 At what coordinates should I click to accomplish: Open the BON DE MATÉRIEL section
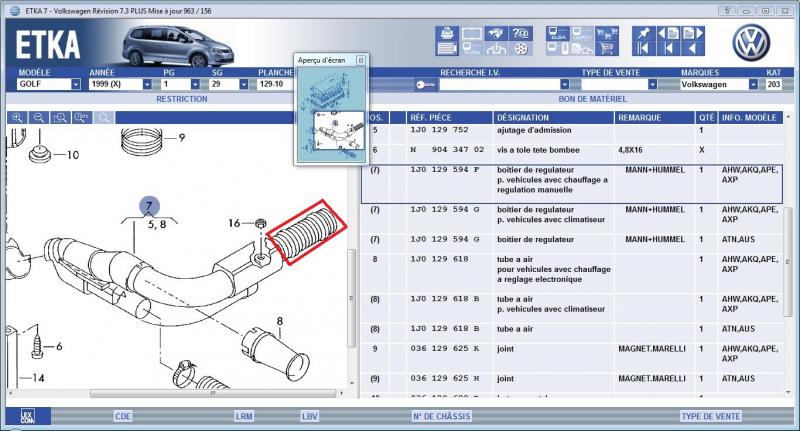click(592, 99)
